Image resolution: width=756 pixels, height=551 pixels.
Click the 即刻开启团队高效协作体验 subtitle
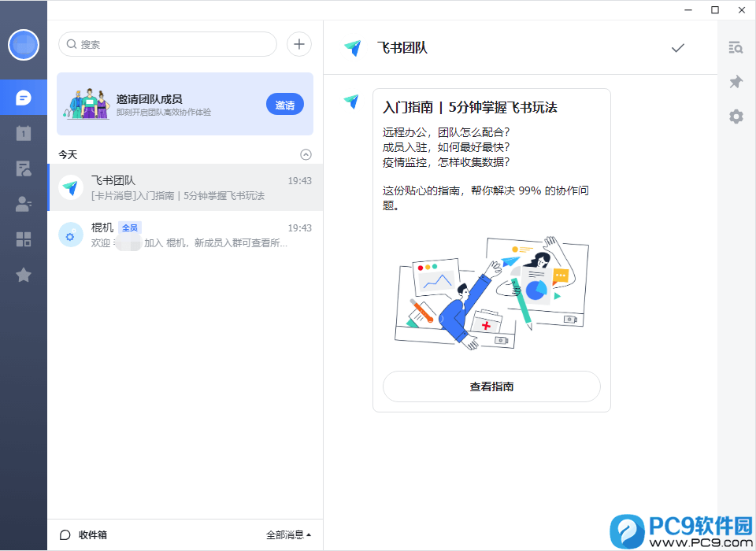[x=164, y=113]
